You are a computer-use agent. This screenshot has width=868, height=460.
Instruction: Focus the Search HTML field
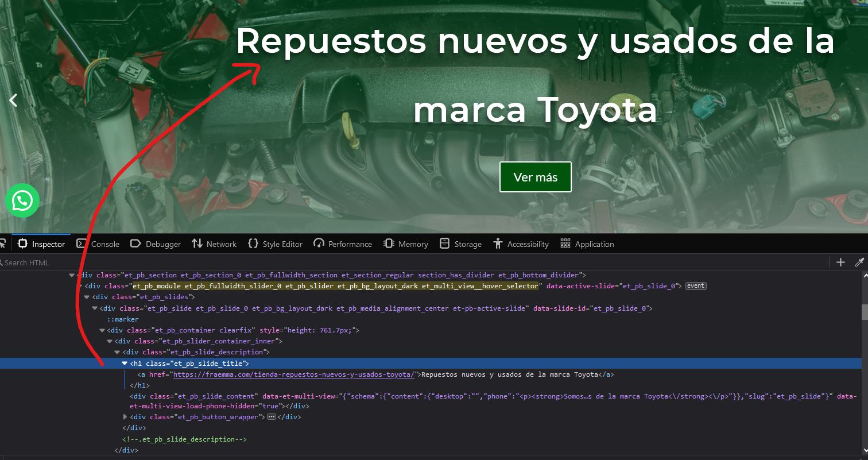413,262
